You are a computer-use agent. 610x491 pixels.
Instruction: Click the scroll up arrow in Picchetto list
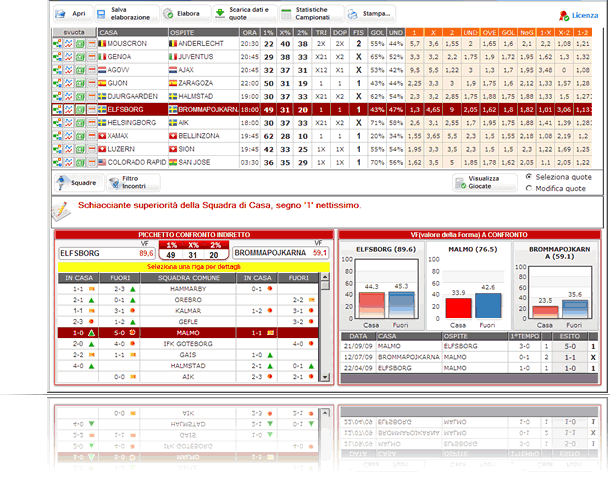tap(325, 277)
